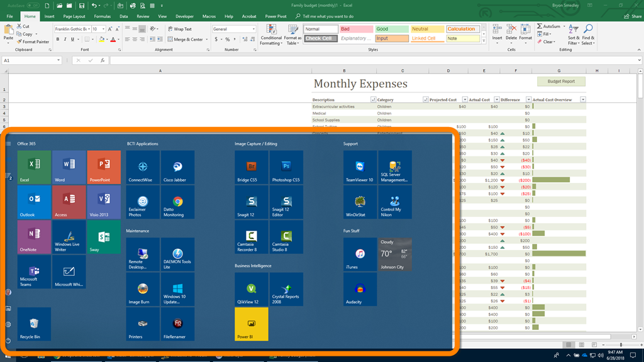
Task: Expand the font size dropdown
Action: [104, 29]
